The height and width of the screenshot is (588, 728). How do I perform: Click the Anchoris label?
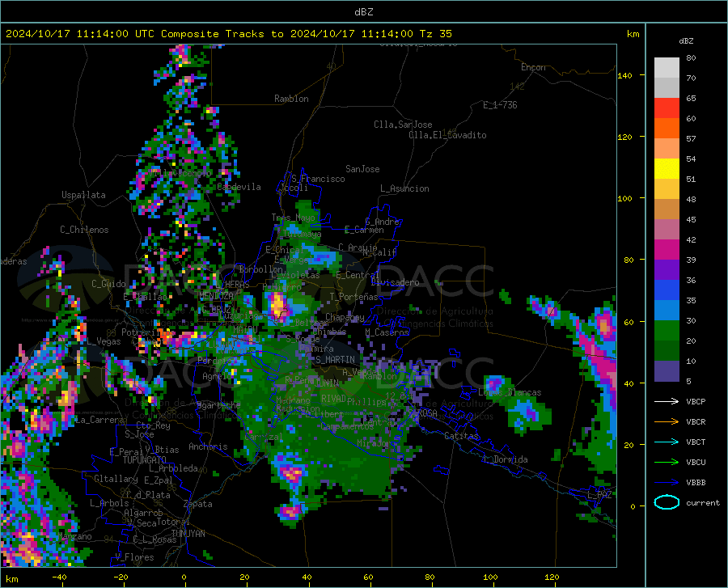click(x=208, y=447)
